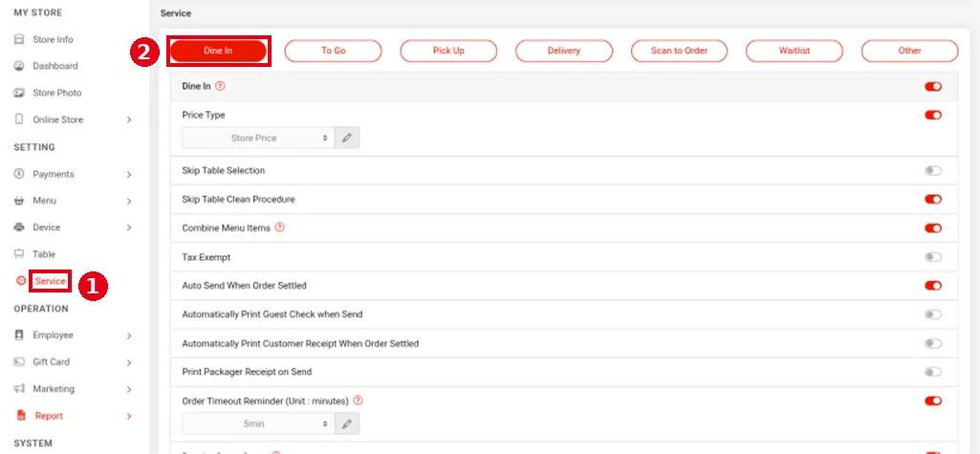Expand Online Store submenu chevron
The width and height of the screenshot is (980, 454).
[129, 119]
